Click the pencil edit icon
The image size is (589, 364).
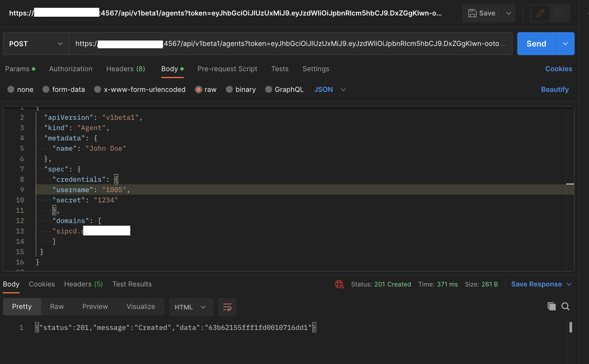(x=540, y=13)
